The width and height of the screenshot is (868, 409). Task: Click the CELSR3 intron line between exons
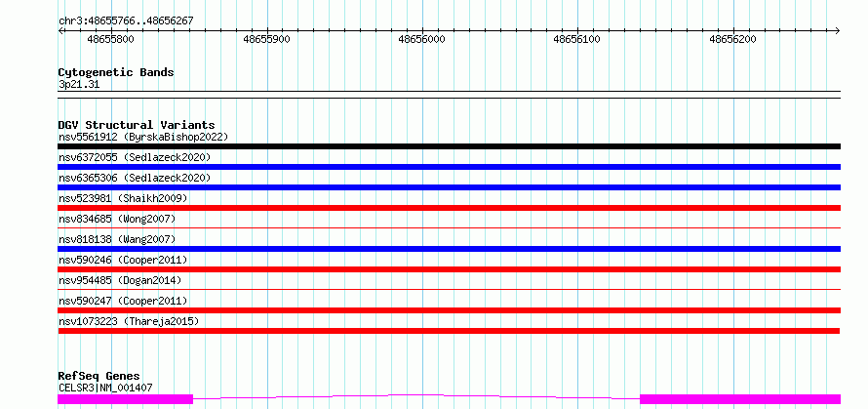tap(416, 396)
